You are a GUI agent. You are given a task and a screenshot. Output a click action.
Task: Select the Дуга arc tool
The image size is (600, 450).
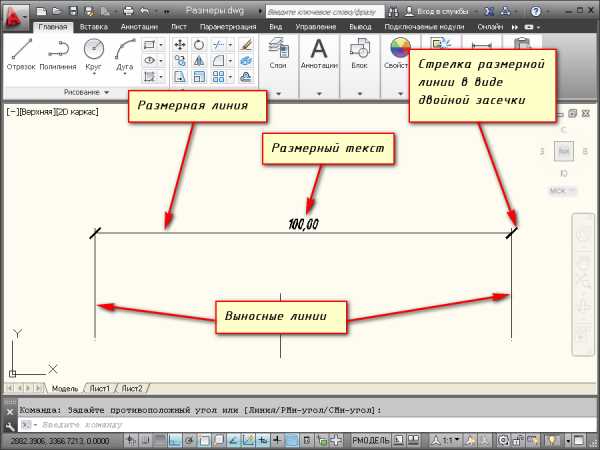(x=125, y=54)
